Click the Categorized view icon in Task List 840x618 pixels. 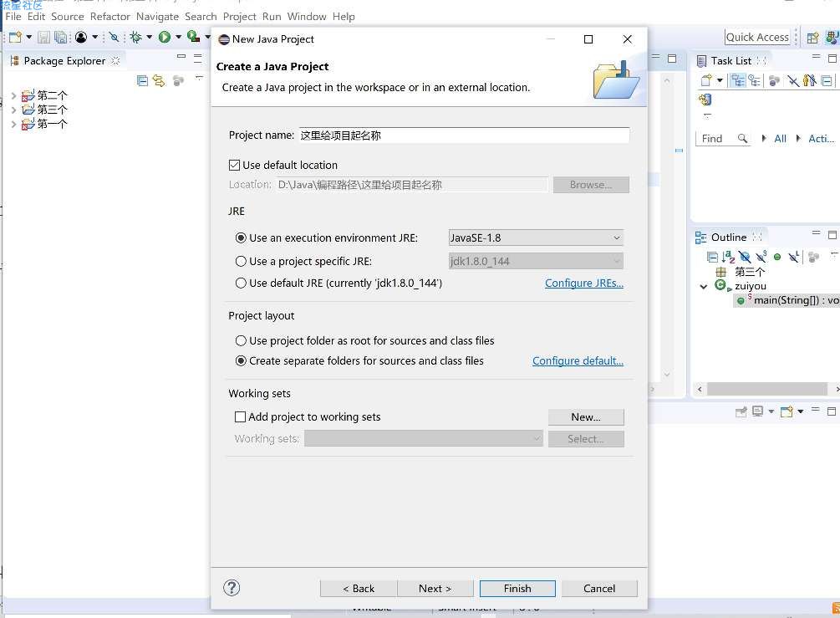738,81
